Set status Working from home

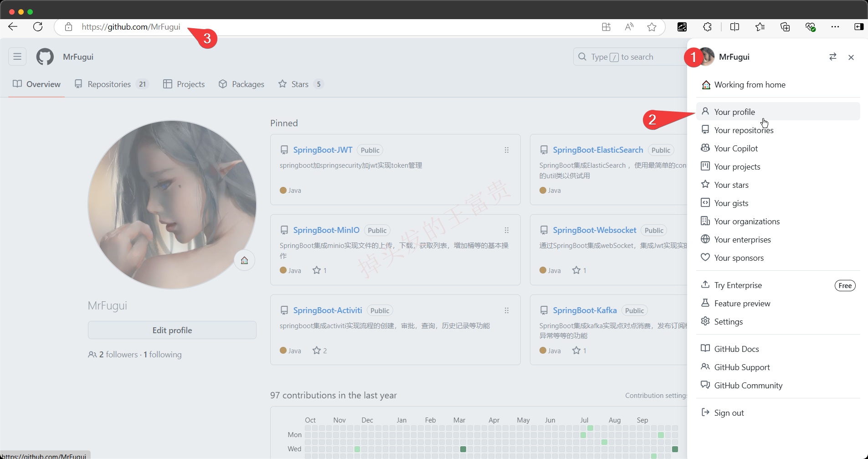pyautogui.click(x=778, y=84)
